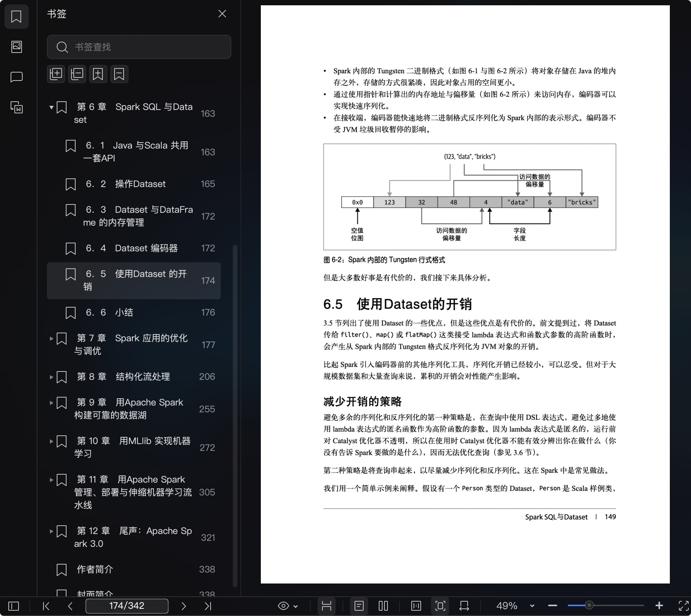Select single page view mode
Screen dimensions: 691x616
359,606
